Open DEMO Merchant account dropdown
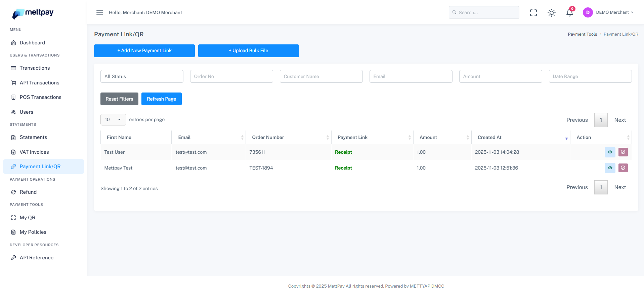This screenshot has height=293, width=644. [614, 12]
